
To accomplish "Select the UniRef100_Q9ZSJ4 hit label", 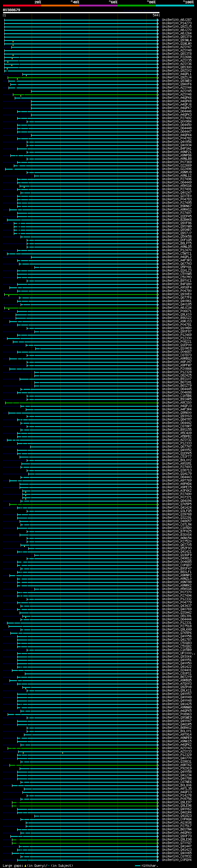I will [x=177, y=78].
